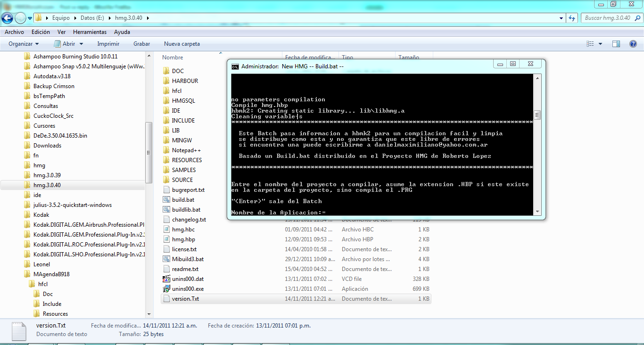
Task: Click the unins000.dat VCD file icon
Action: pyautogui.click(x=166, y=279)
